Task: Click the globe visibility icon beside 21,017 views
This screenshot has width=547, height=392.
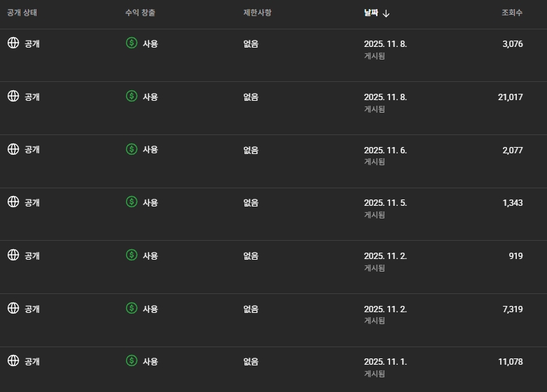Action: tap(13, 97)
